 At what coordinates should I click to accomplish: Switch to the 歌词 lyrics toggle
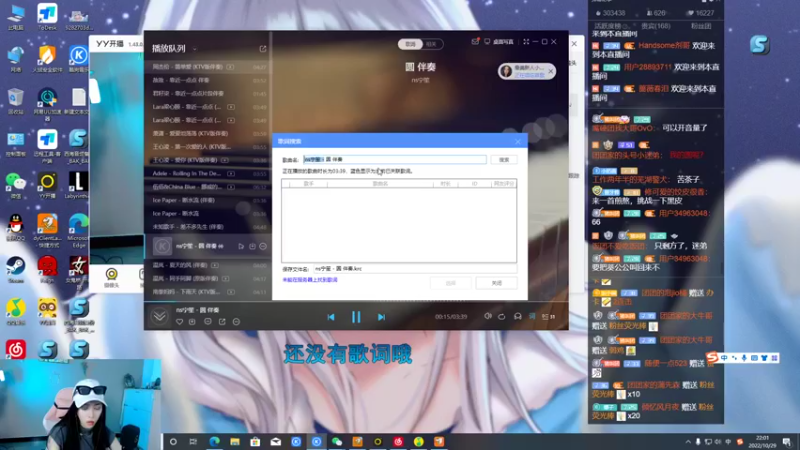click(x=410, y=44)
